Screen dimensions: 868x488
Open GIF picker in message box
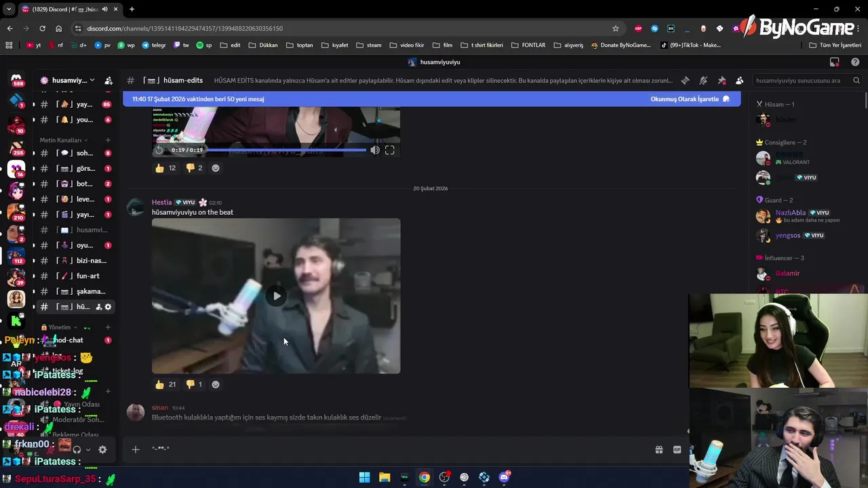point(677,449)
